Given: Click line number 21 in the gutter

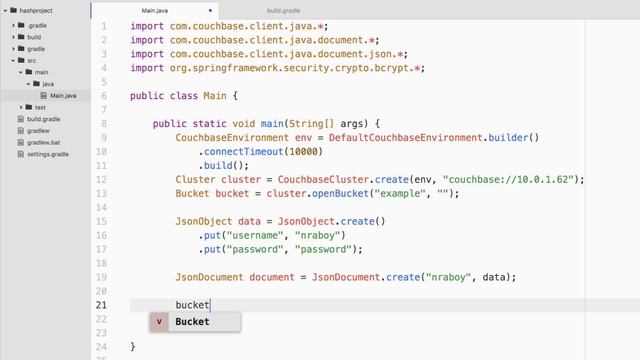Looking at the screenshot, I should click(x=102, y=305).
